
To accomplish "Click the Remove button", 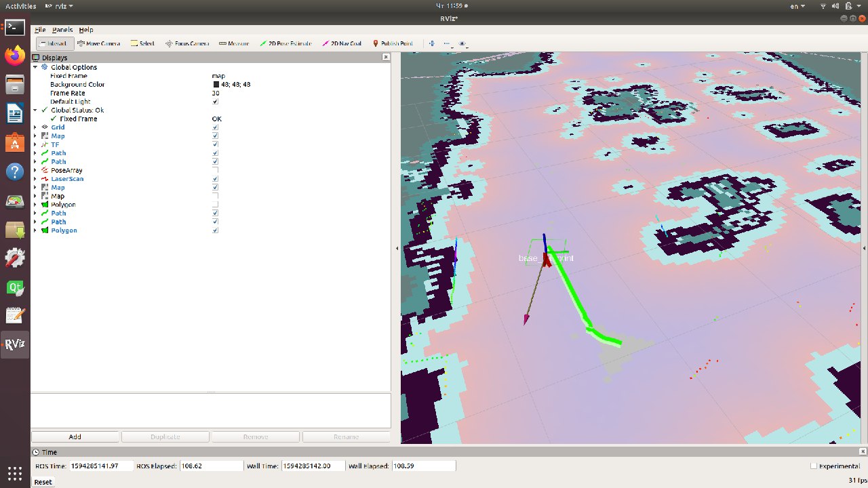I will [x=255, y=436].
